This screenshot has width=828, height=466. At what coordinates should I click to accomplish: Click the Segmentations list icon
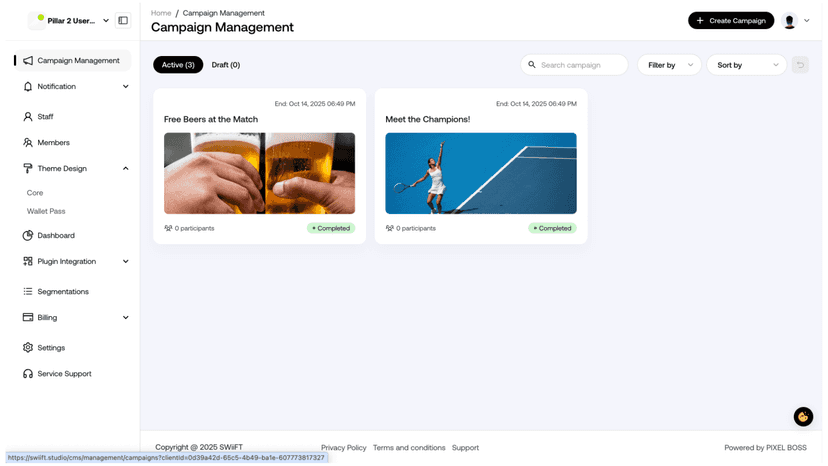click(x=28, y=292)
